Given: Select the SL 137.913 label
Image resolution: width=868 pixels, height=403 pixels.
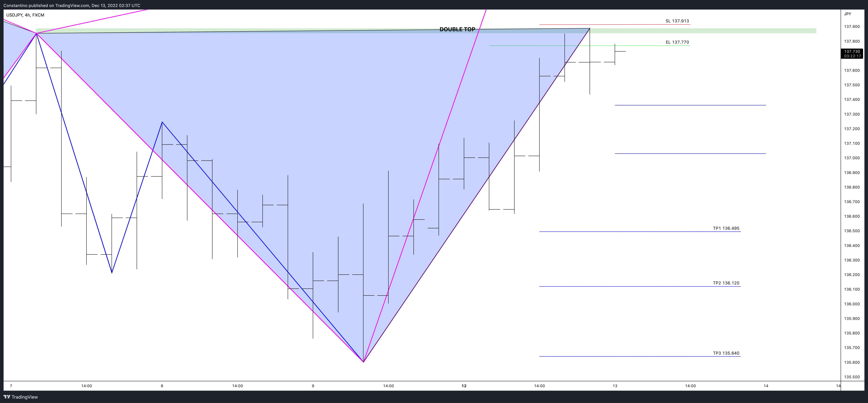Looking at the screenshot, I should click(x=677, y=21).
